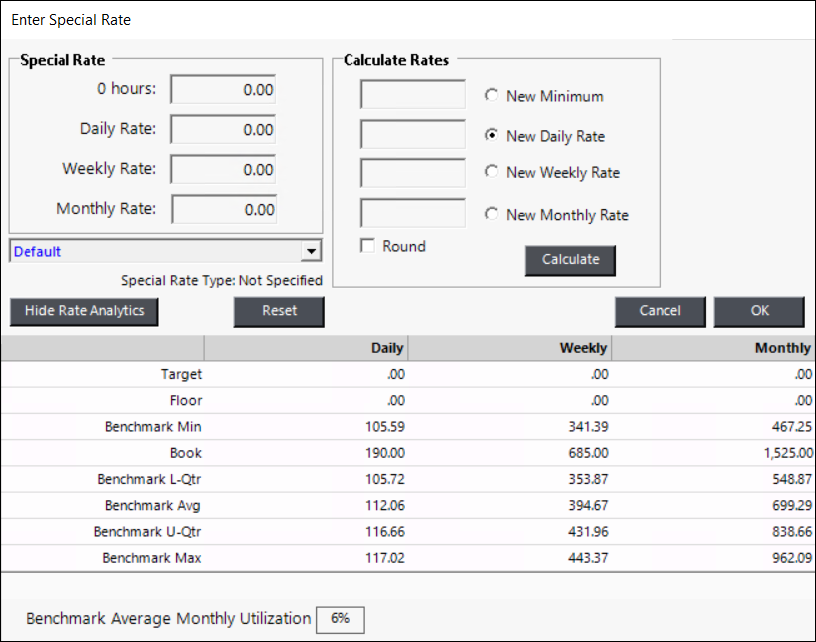The width and height of the screenshot is (816, 642).
Task: Select the Book row daily value
Action: pyautogui.click(x=306, y=453)
